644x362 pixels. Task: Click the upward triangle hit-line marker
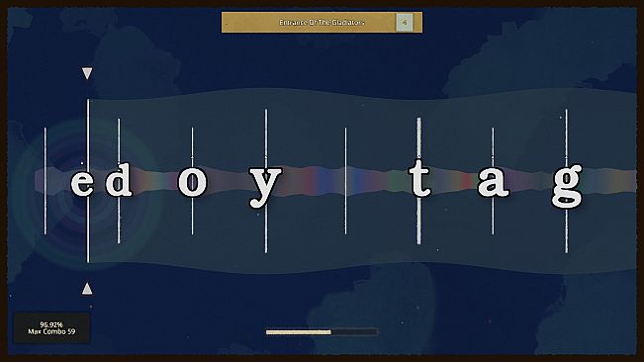87,289
